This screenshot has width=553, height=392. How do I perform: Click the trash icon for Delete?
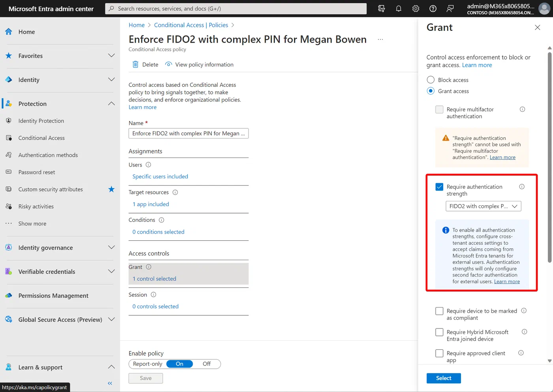[135, 64]
